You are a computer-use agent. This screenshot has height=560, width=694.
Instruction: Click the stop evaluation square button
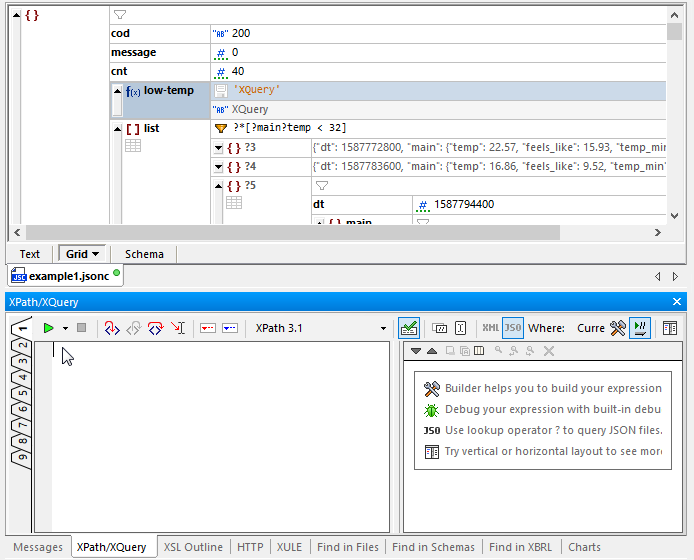82,328
